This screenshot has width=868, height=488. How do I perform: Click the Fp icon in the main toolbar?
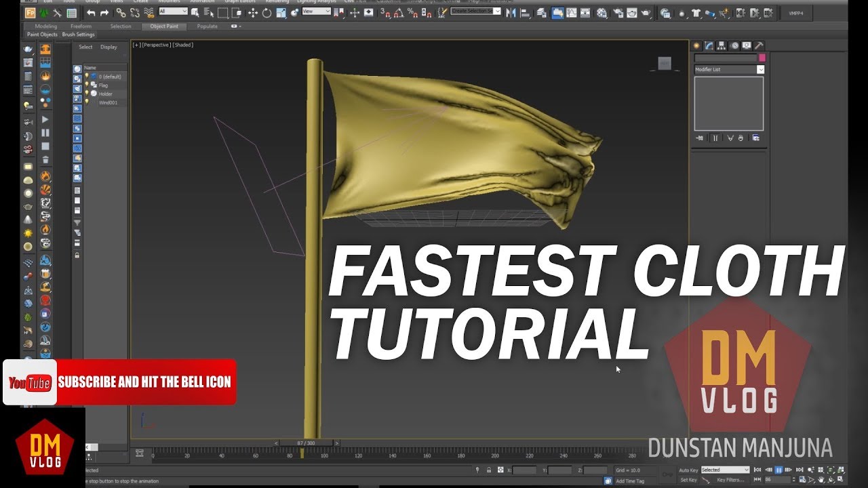tap(31, 13)
